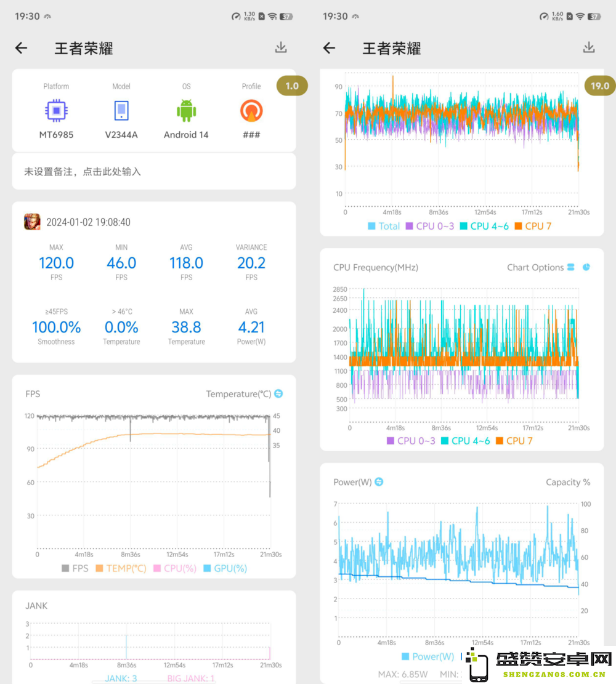
Task: Toggle the CPU(%) series in the FPS legend
Action: point(175,568)
